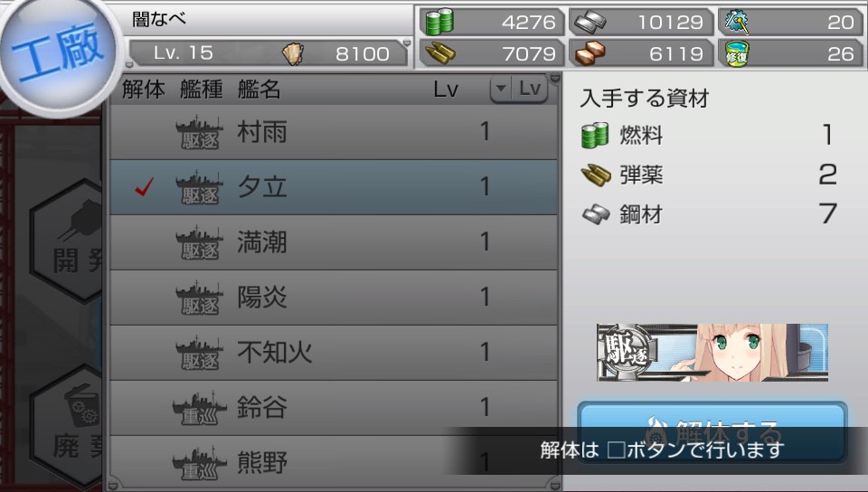Click the 工廠 round badge icon
Viewport: 868px width, 492px height.
pyautogui.click(x=58, y=54)
